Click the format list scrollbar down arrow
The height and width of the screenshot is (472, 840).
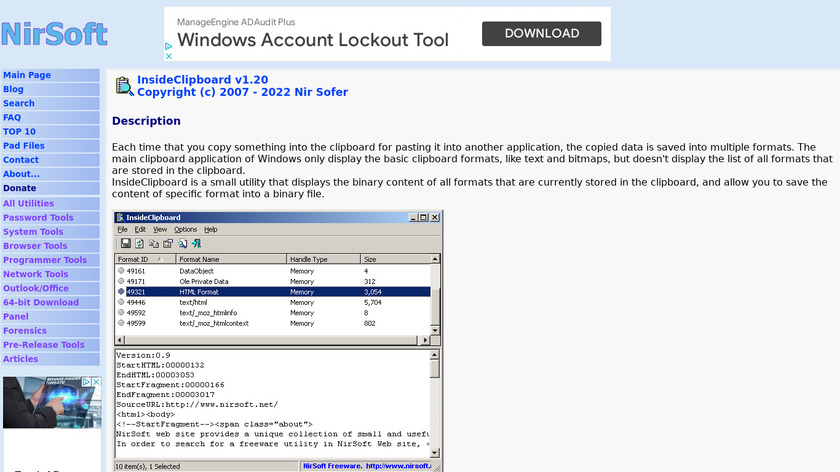pos(435,331)
